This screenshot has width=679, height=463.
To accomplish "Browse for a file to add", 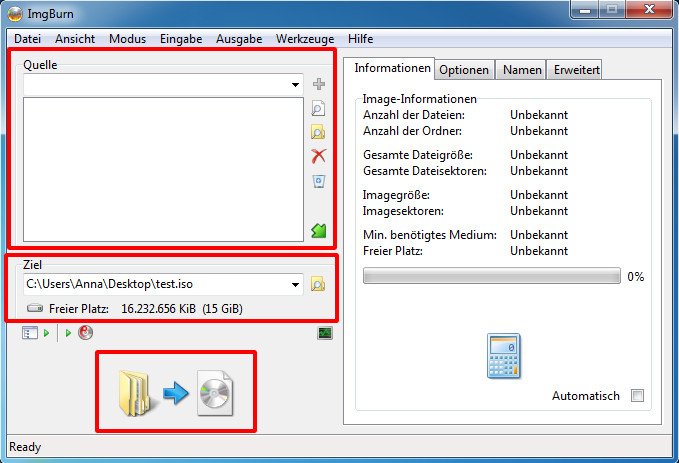I will point(319,109).
